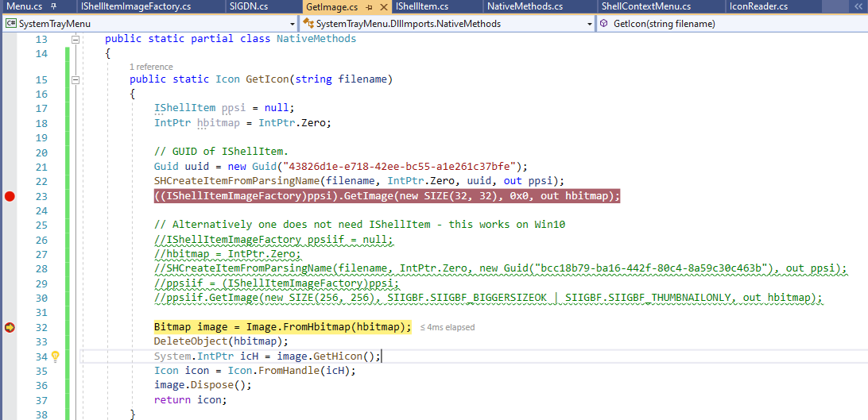Viewport: 868px width, 420px height.
Task: Toggle the pin on GetImage.cs tab
Action: [x=370, y=7]
